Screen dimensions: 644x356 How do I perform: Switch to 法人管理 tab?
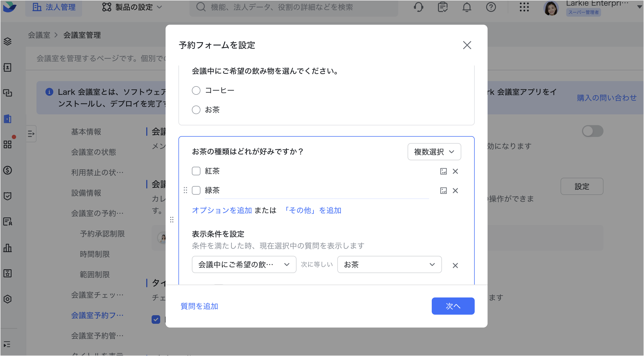pos(54,7)
